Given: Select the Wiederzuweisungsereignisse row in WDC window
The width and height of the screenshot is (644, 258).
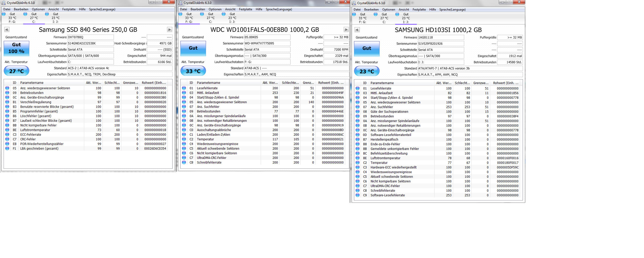Looking at the screenshot, I should coord(263,144).
